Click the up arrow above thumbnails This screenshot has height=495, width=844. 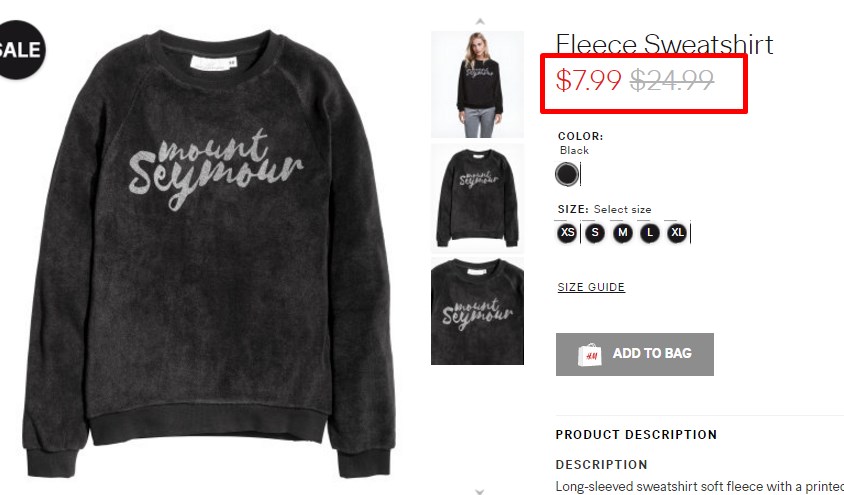[480, 22]
